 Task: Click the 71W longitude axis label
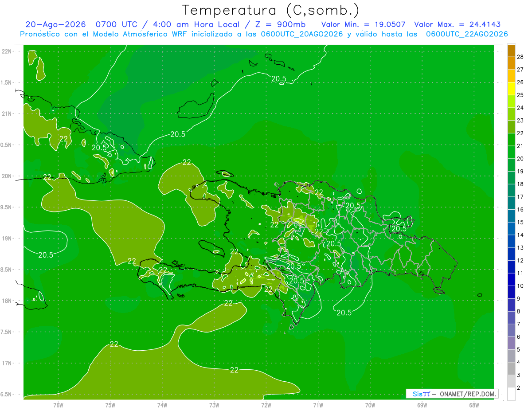318,405
